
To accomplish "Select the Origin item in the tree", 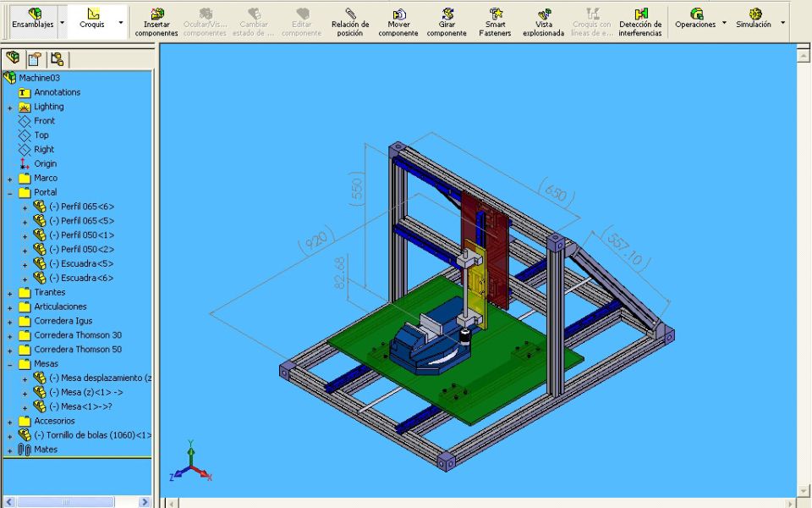I will point(45,163).
